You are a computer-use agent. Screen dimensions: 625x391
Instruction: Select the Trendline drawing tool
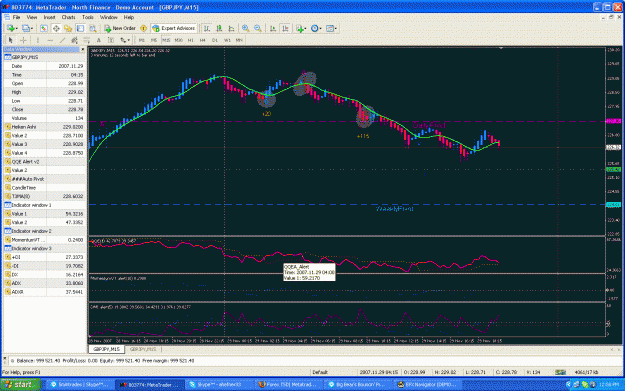pyautogui.click(x=62, y=40)
